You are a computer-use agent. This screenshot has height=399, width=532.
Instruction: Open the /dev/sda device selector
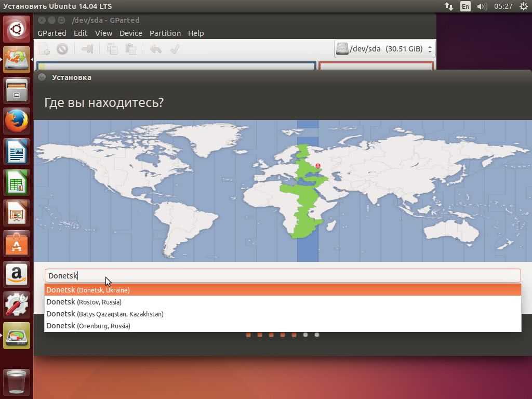click(x=384, y=49)
